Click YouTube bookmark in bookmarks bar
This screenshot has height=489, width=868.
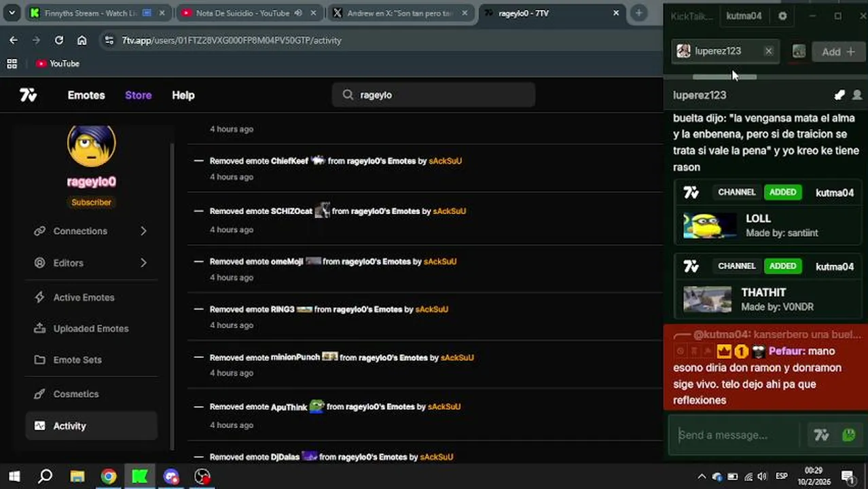coord(58,63)
